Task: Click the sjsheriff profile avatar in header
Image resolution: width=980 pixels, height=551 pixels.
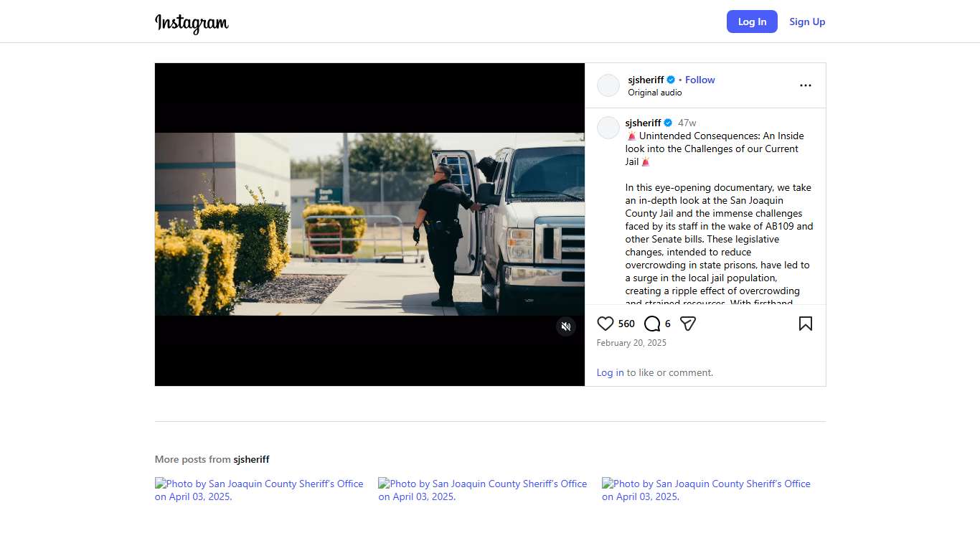Action: point(608,85)
